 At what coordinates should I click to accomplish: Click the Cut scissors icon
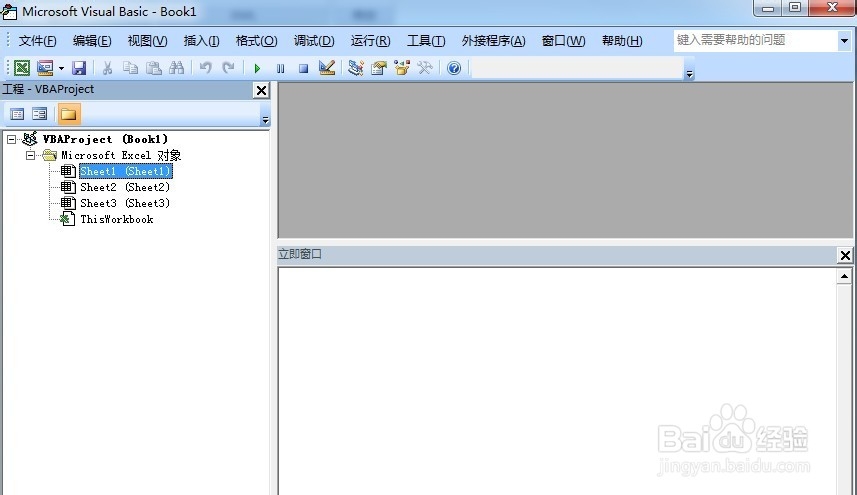(107, 68)
